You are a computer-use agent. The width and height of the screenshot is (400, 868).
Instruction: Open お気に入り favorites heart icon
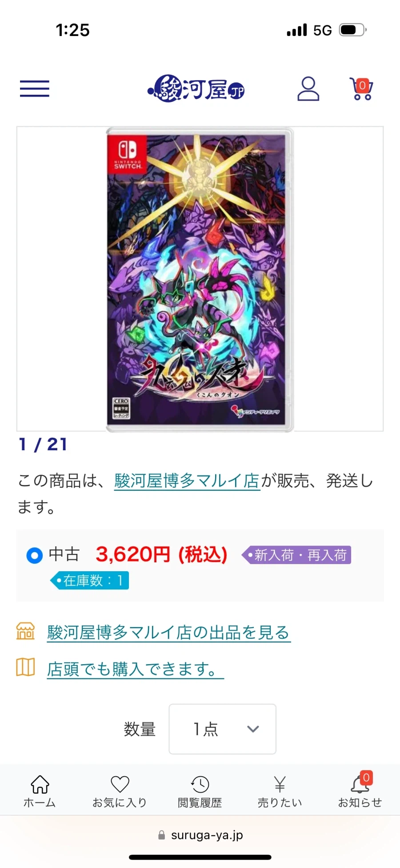pos(120,791)
